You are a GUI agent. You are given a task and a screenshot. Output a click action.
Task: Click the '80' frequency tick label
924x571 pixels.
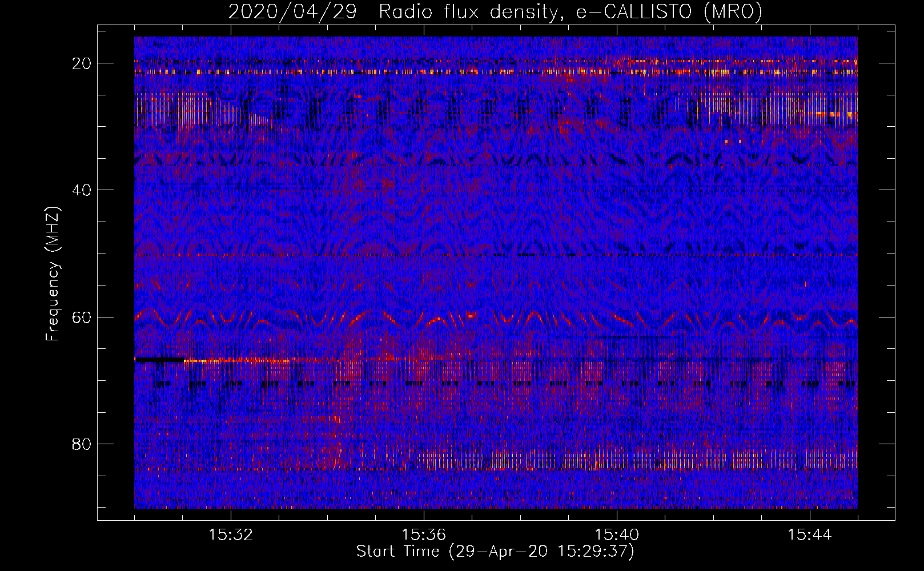(82, 444)
